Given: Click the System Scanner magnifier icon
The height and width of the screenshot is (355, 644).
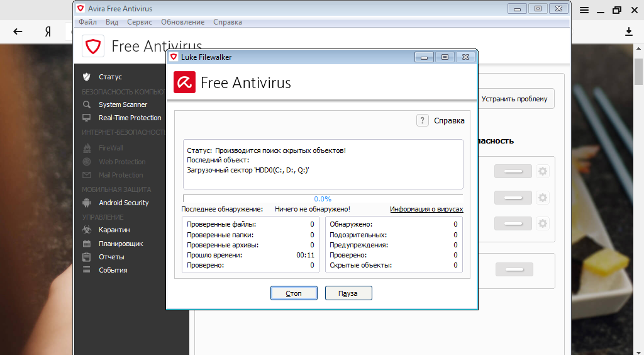Looking at the screenshot, I should (86, 104).
